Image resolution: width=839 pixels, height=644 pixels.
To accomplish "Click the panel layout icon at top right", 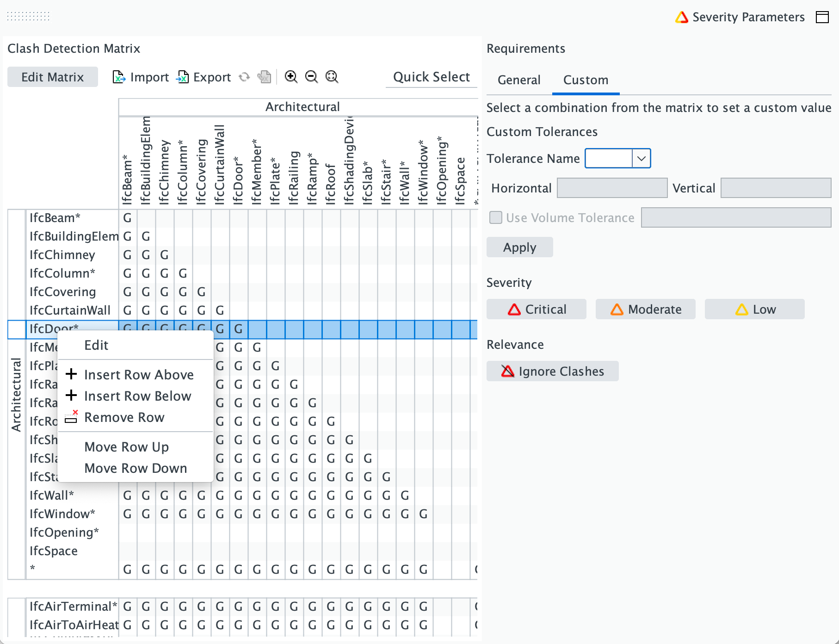I will [822, 17].
